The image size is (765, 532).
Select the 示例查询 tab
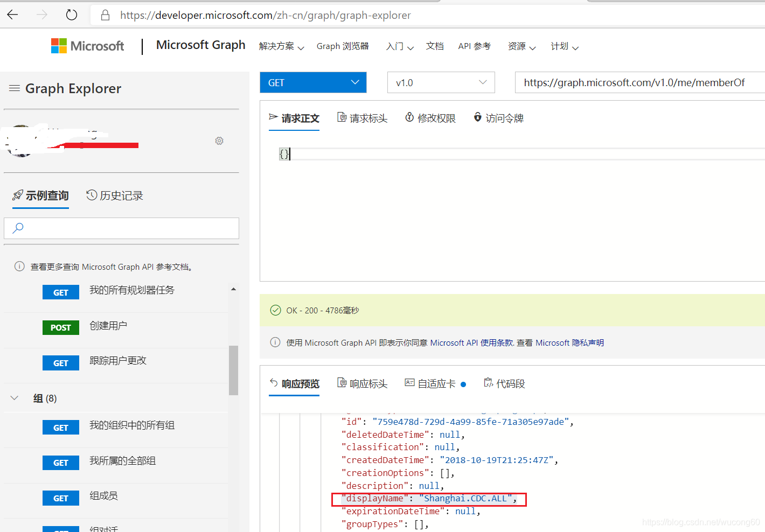40,195
